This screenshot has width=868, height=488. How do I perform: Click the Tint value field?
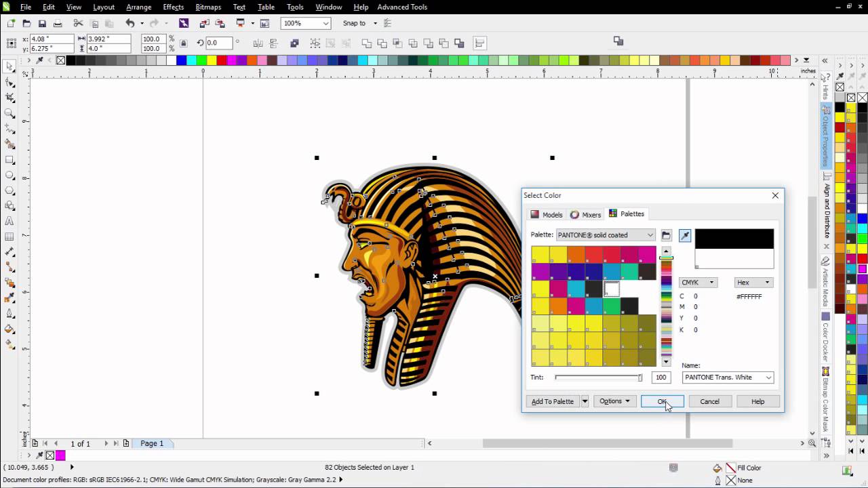point(660,378)
